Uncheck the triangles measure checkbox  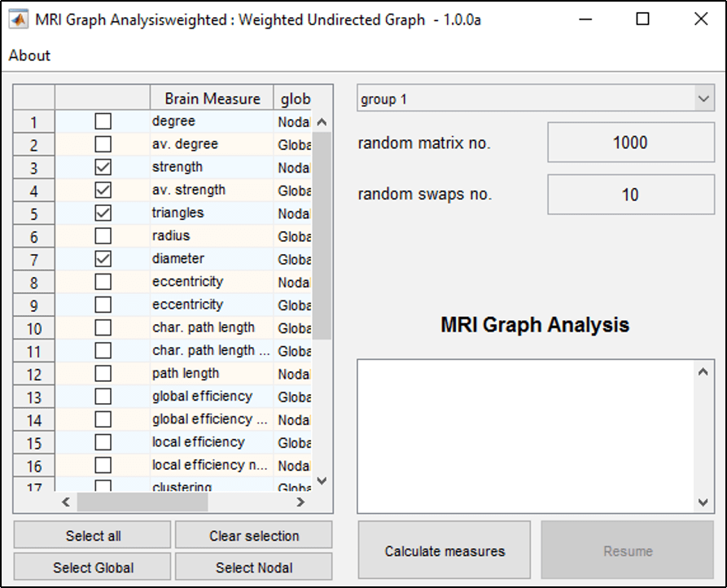pyautogui.click(x=103, y=213)
